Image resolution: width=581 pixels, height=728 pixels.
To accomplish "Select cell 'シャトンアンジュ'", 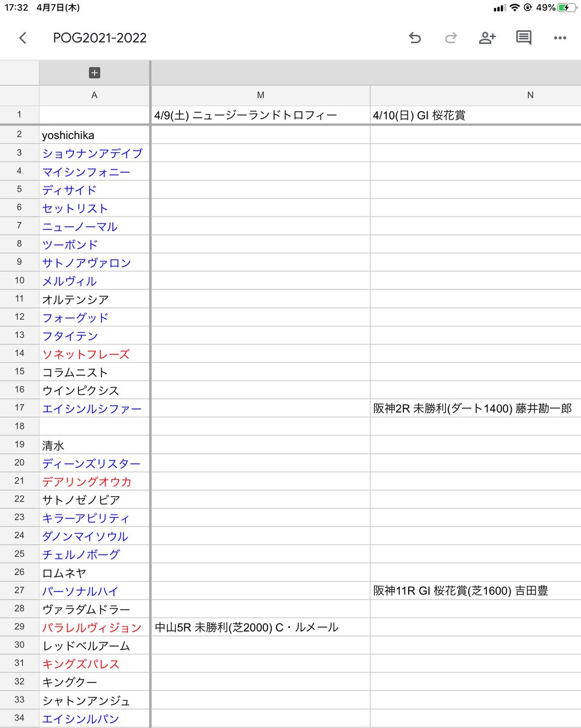I will click(x=94, y=701).
